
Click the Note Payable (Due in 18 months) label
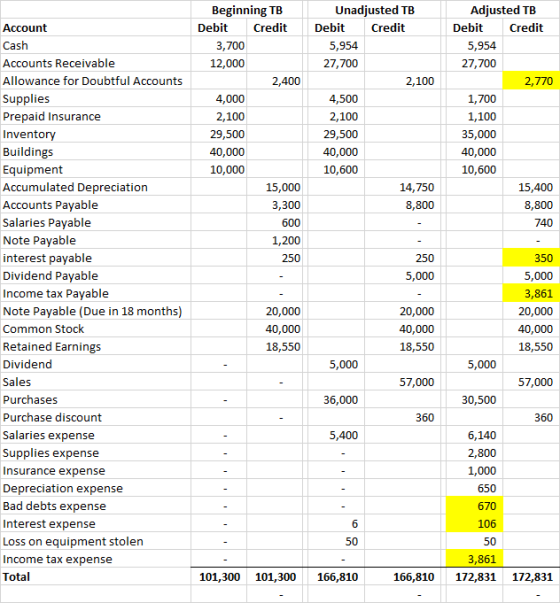[x=92, y=311]
